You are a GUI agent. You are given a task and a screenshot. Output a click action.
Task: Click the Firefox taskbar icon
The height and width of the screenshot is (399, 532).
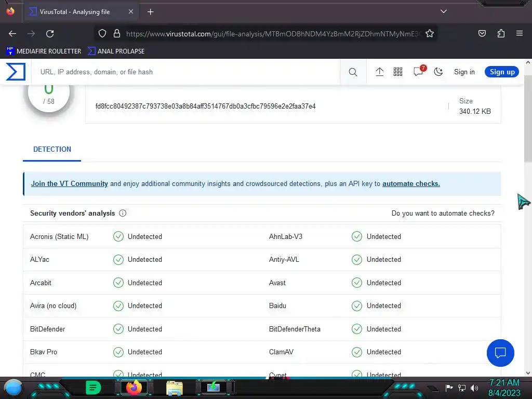134,388
